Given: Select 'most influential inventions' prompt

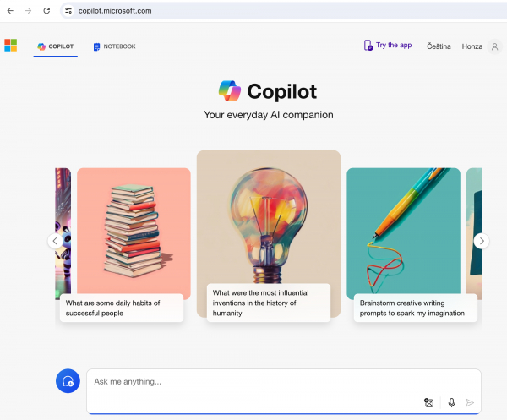Looking at the screenshot, I should pos(269,303).
